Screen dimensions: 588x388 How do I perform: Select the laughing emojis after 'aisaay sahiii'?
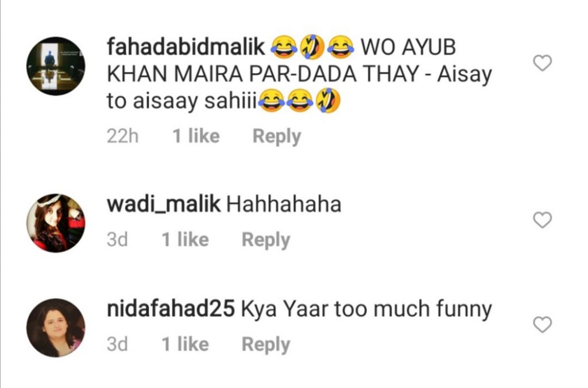point(299,101)
